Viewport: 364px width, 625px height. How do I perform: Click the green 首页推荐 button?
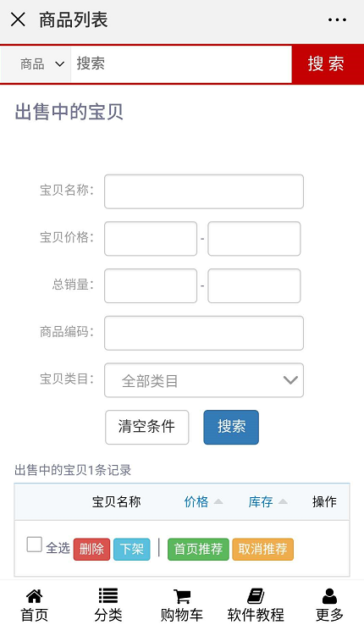[x=198, y=550]
